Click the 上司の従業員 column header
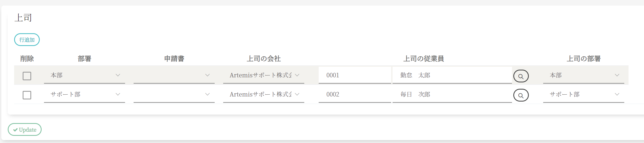Image resolution: width=644 pixels, height=143 pixels. click(x=423, y=59)
